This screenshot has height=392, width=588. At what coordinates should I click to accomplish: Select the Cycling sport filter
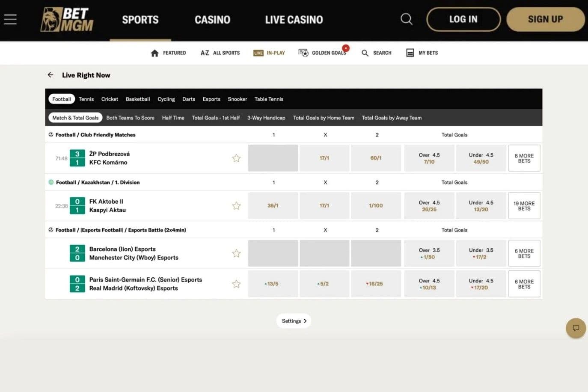tap(166, 99)
